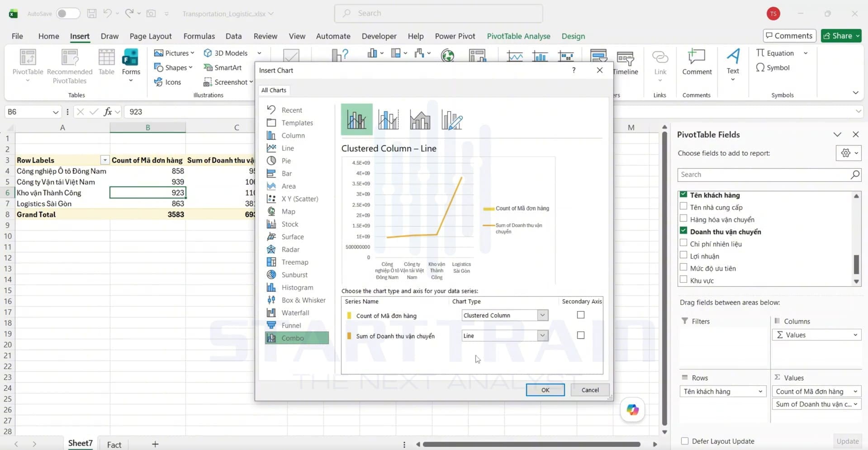Check the Lợi nhuận field

point(683,256)
